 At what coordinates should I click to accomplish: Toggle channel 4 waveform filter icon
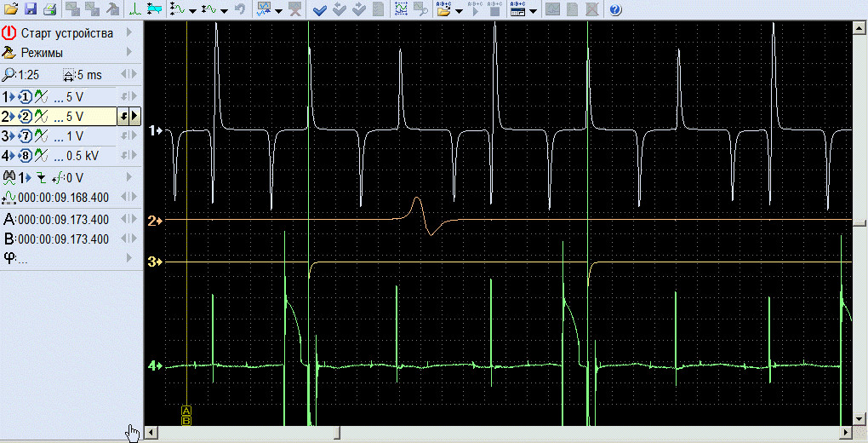[42, 156]
